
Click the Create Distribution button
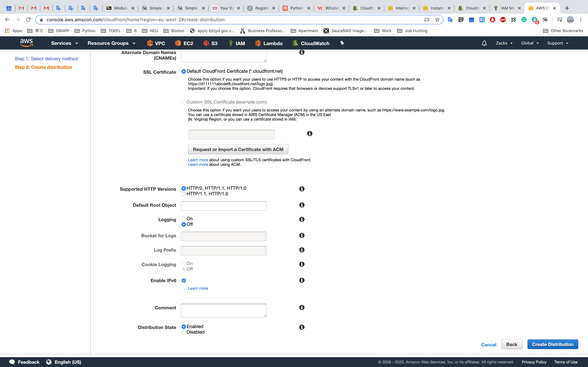[x=553, y=344]
